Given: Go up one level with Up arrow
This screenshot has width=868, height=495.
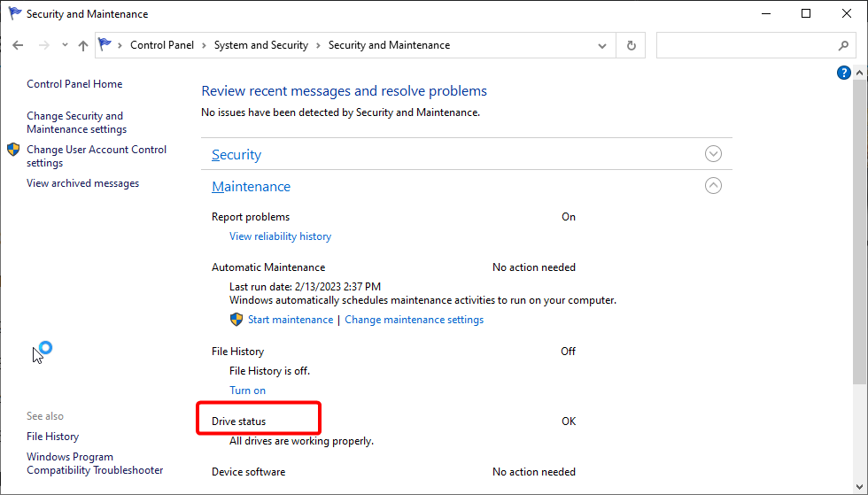Looking at the screenshot, I should [83, 45].
